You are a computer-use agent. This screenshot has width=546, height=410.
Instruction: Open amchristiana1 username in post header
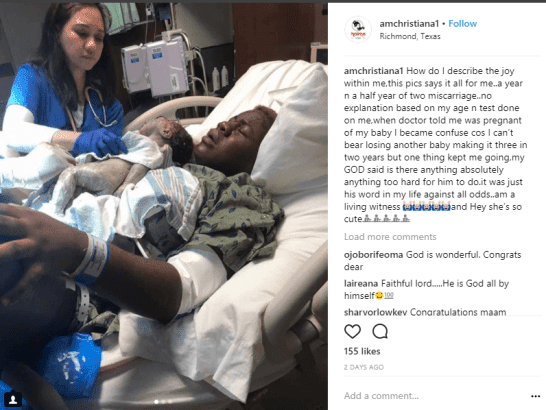coord(409,24)
